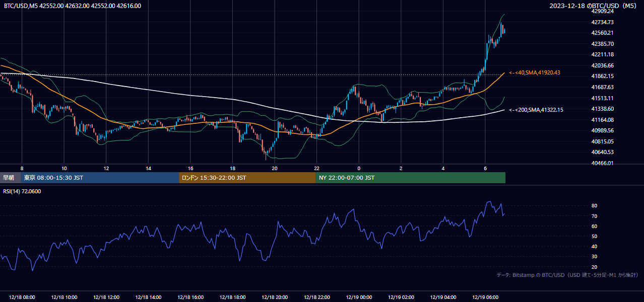The image size is (644, 302).
Task: Click the RSI axis level 40
Action: [x=595, y=247]
